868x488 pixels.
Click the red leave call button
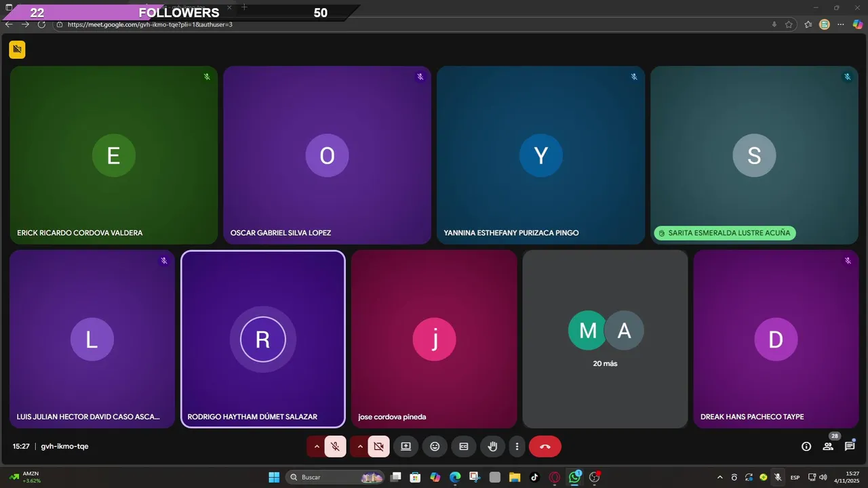click(x=545, y=447)
